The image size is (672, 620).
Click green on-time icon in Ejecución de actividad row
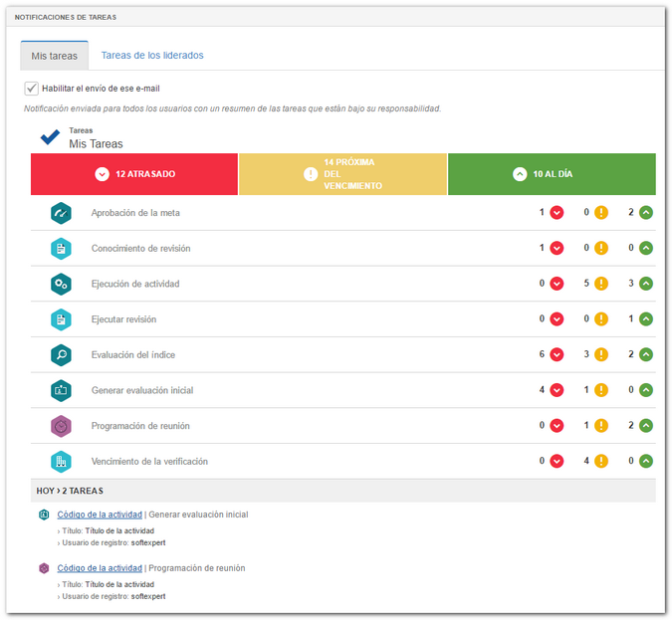(646, 284)
